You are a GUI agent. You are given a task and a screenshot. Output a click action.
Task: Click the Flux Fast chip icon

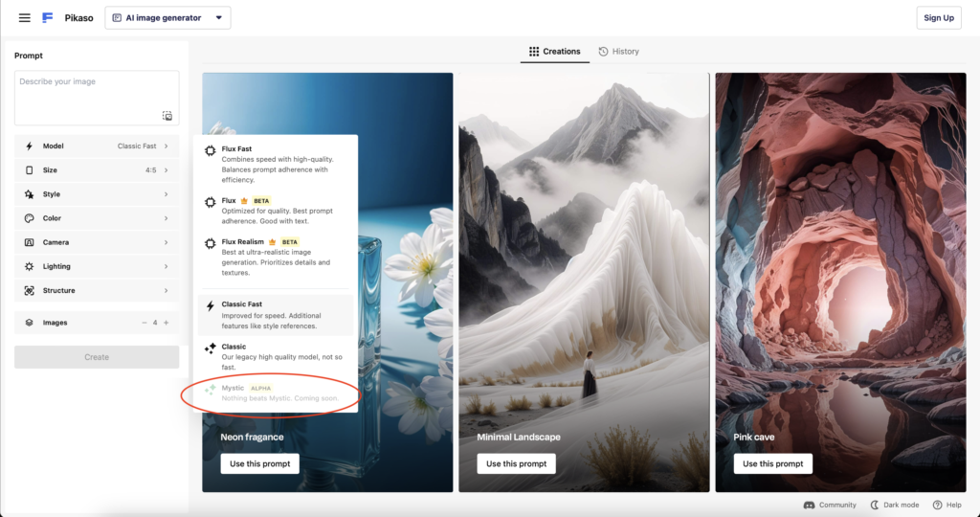(211, 150)
